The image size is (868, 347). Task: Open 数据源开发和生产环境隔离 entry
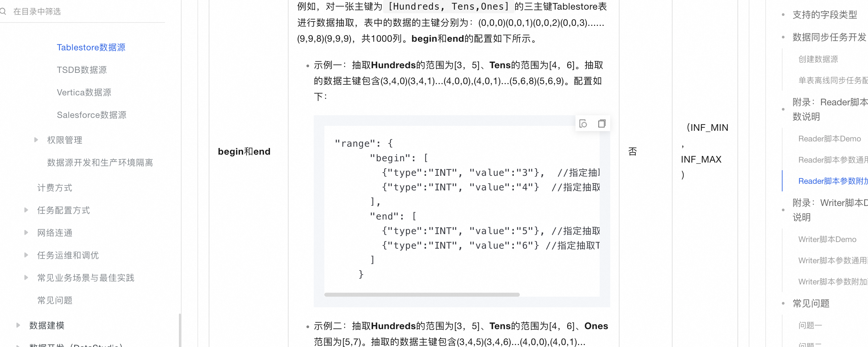[100, 163]
